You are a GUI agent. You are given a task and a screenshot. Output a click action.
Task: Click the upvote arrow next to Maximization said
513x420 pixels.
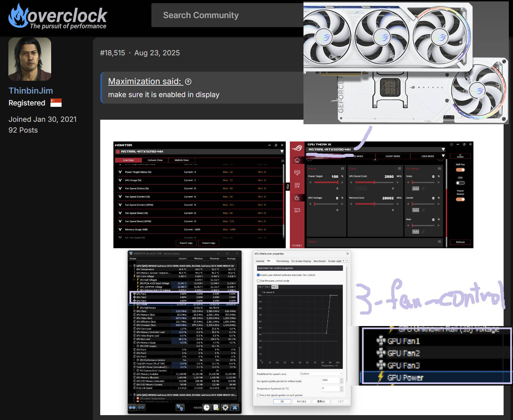tap(188, 82)
